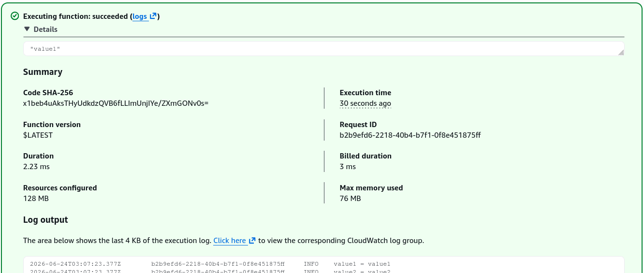Click the 3 ms billed duration value
The image size is (644, 273).
pyautogui.click(x=348, y=167)
